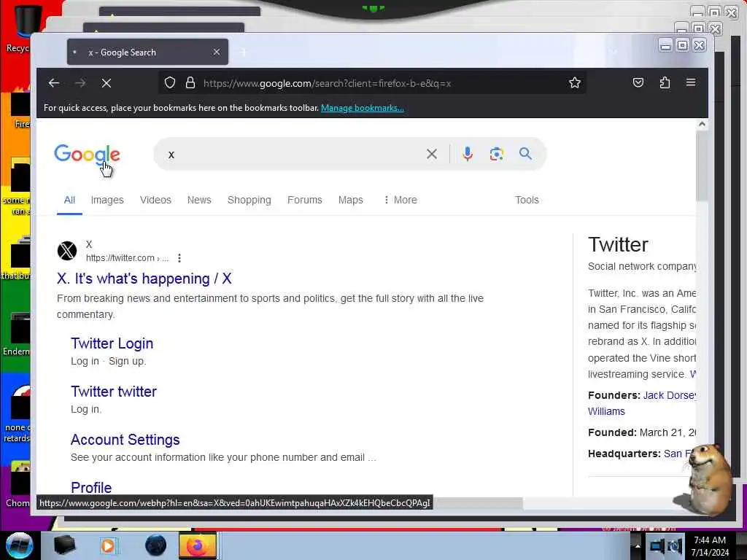The width and height of the screenshot is (747, 560).
Task: Click the Firefox URL address bar
Action: coord(371,83)
